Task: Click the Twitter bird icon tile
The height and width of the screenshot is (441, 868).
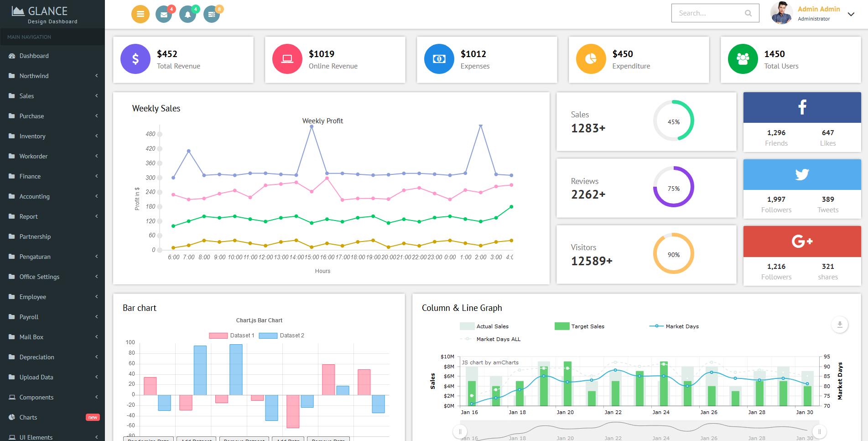Action: (802, 174)
